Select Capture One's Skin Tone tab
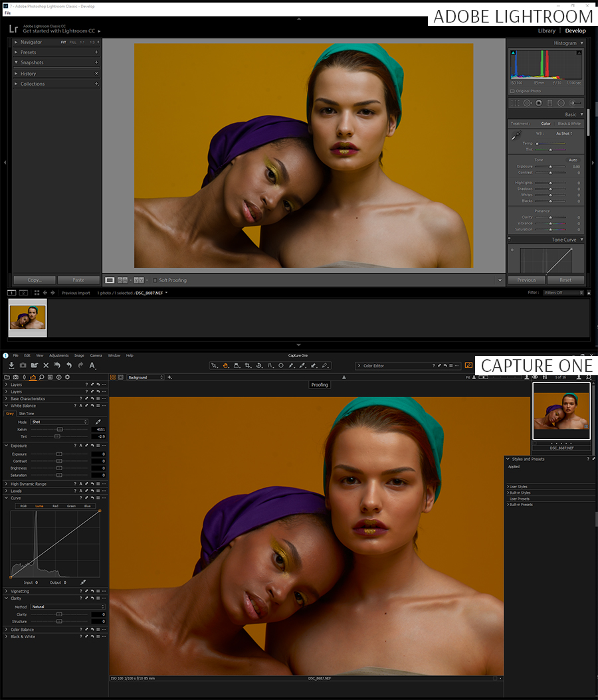This screenshot has width=598, height=700. tap(27, 414)
